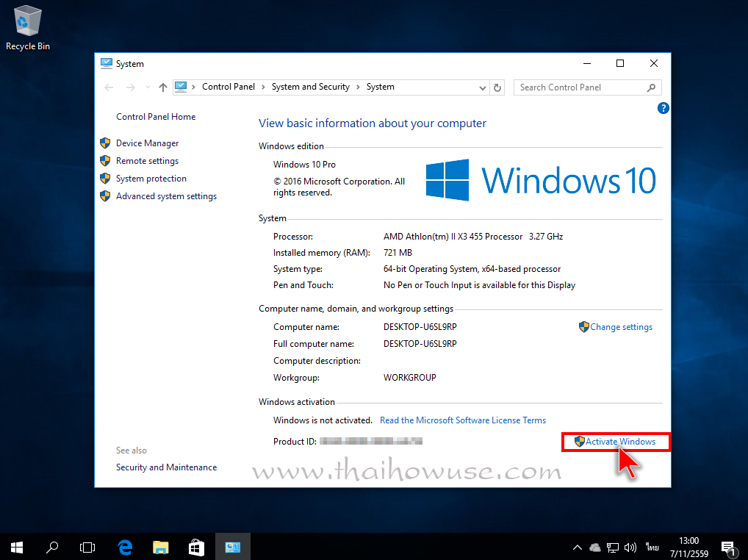This screenshot has height=560, width=748.
Task: Open Security and Maintenance link
Action: [166, 467]
